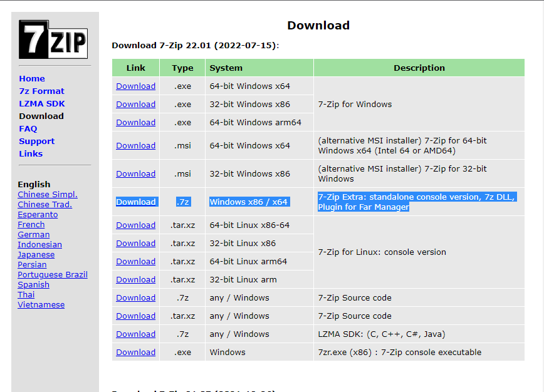Visit the Support page
This screenshot has height=392, width=544.
(x=37, y=141)
